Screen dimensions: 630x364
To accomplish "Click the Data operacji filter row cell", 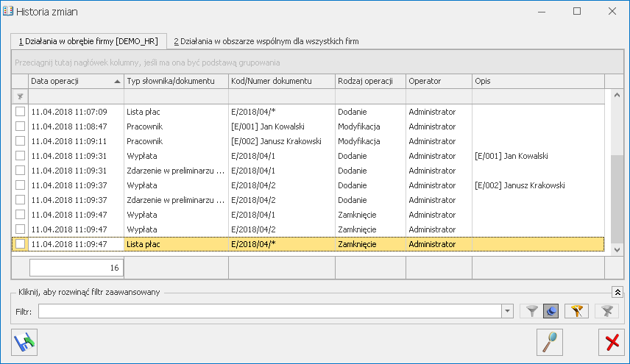I will (76, 97).
